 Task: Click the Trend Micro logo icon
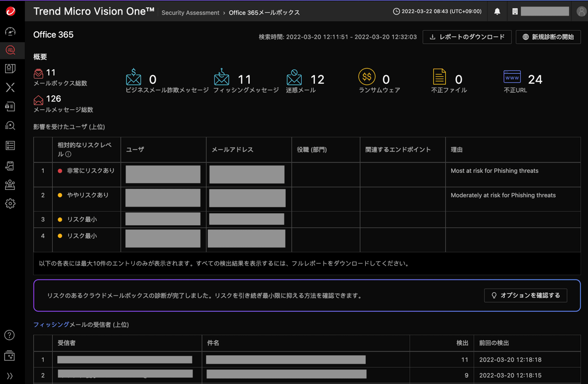coord(10,11)
